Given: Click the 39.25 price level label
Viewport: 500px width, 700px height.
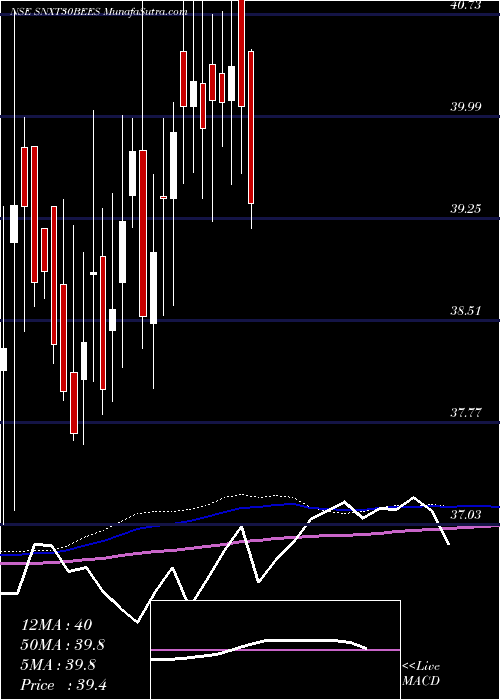Looking at the screenshot, I should coord(466,208).
